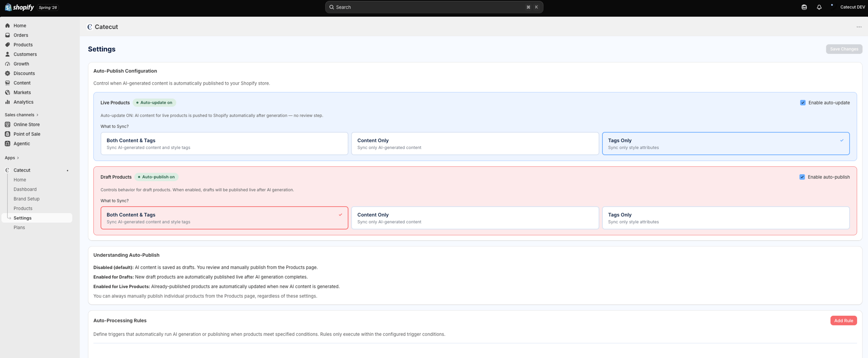This screenshot has height=358, width=868.
Task: Select Tags Only for Draft Products
Action: pos(726,218)
